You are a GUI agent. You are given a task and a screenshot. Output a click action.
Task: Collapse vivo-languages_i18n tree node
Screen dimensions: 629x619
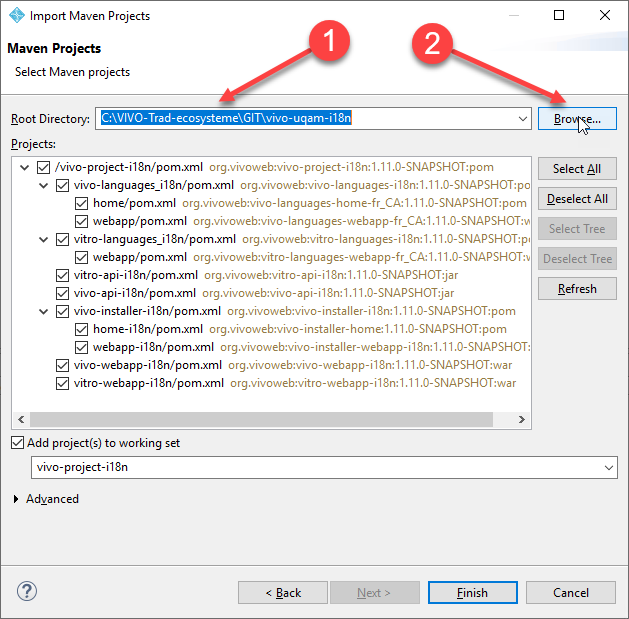click(43, 186)
